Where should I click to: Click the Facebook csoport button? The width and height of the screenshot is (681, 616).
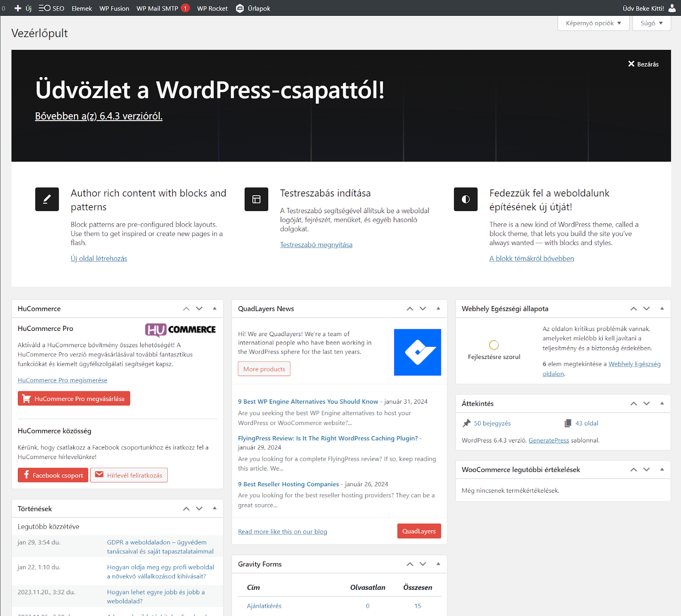53,475
